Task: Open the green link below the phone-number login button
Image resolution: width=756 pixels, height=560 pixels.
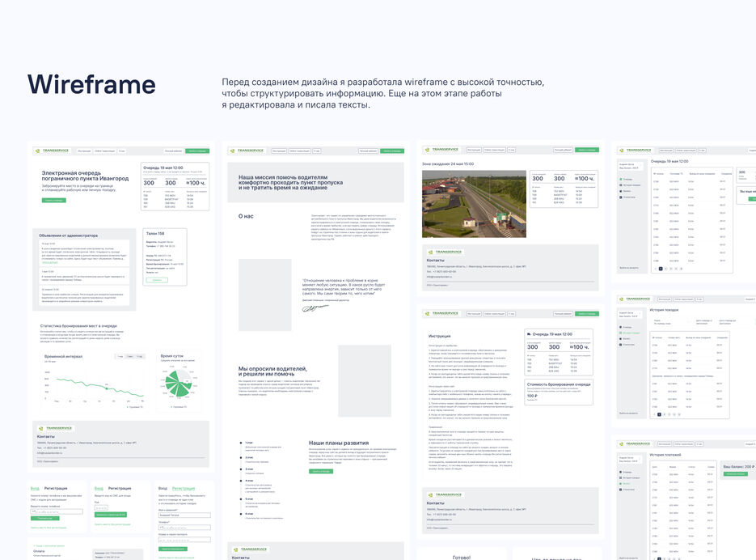Action: [49, 528]
